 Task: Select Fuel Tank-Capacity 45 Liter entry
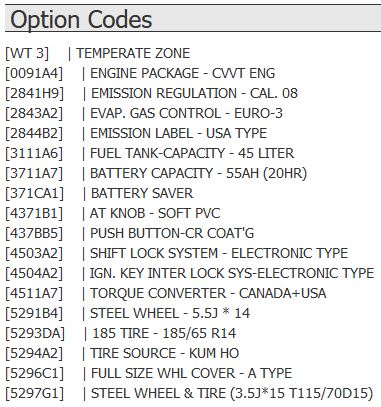(149, 153)
